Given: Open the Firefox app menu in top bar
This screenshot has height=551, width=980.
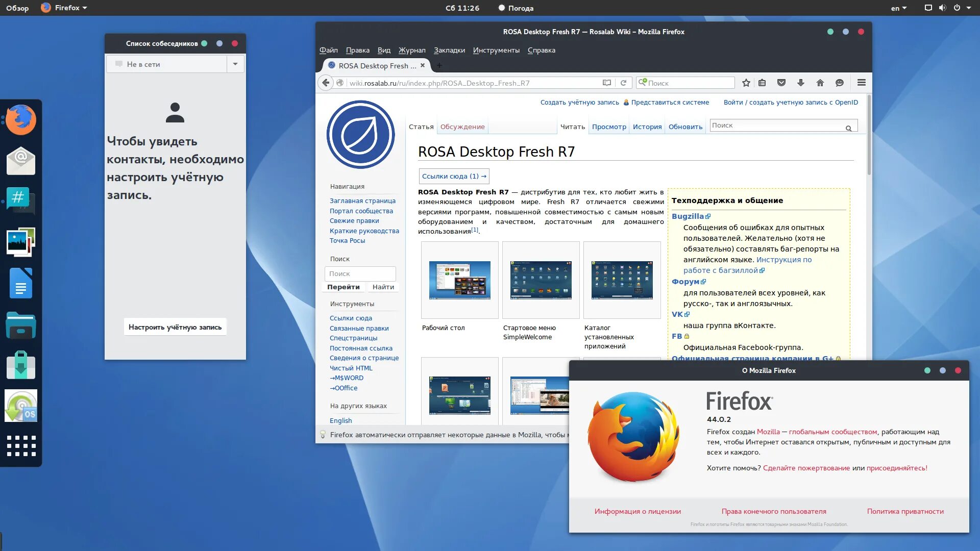Looking at the screenshot, I should (64, 8).
